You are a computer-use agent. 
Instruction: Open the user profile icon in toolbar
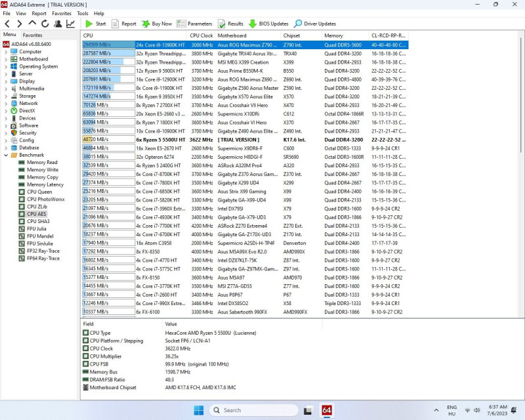point(58,24)
